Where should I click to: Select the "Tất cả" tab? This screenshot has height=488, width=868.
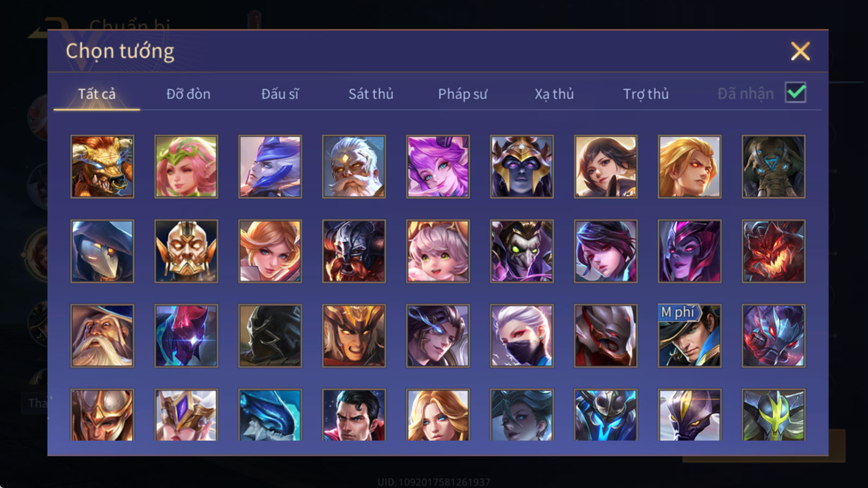97,94
